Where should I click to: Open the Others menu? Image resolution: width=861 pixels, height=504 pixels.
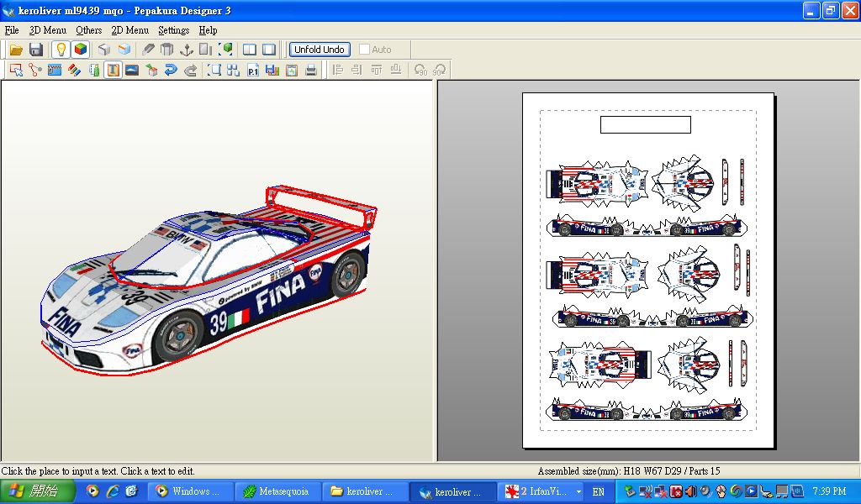click(88, 30)
